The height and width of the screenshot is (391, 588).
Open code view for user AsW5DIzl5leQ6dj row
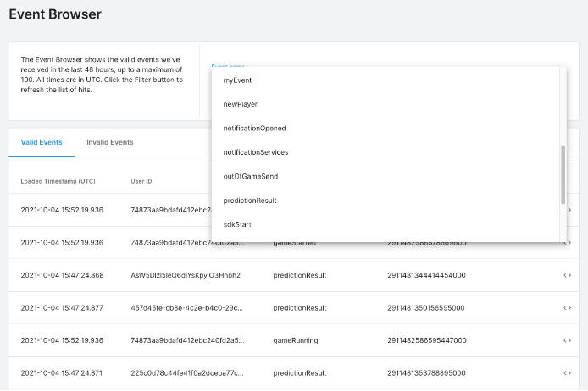[x=567, y=275]
